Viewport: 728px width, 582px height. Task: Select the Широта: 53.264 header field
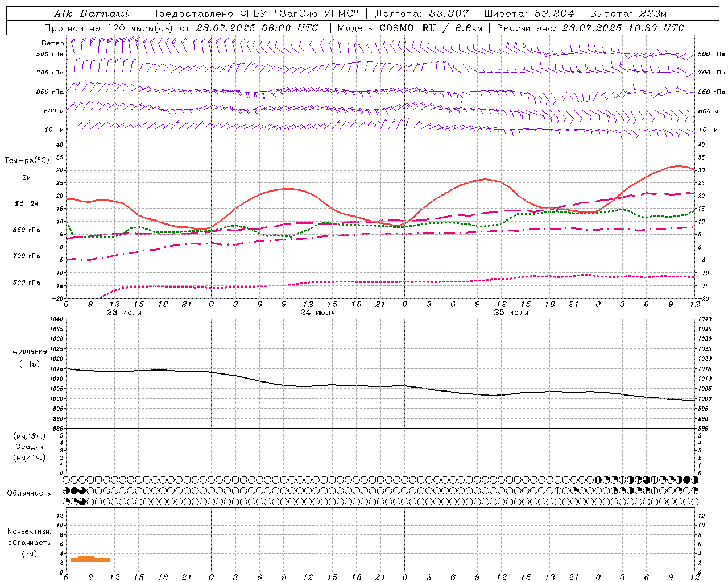[x=529, y=14]
